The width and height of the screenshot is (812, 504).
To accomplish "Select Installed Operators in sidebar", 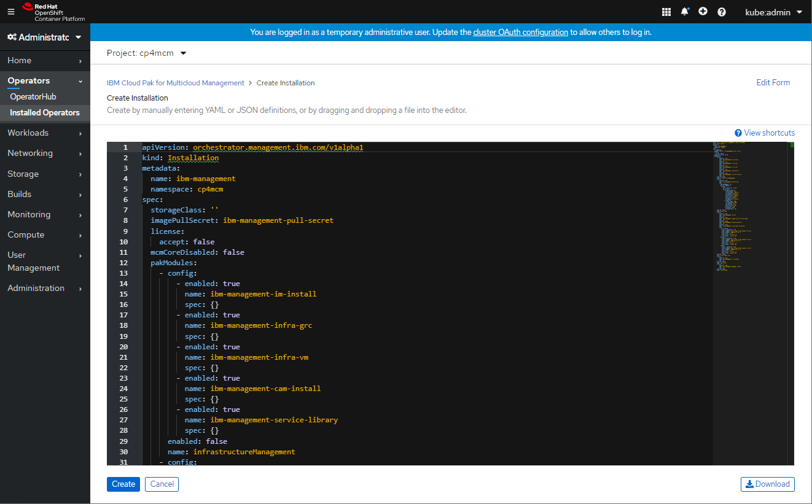I will coord(45,112).
